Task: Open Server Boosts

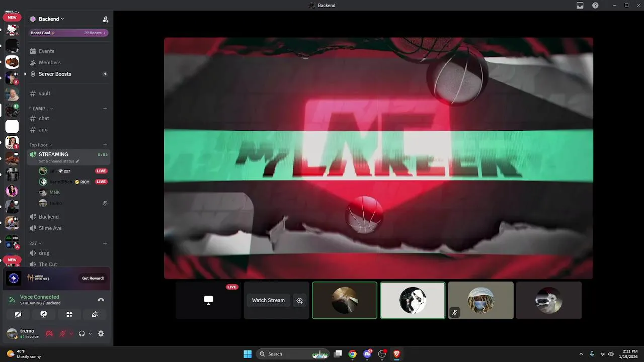Action: [x=68, y=74]
